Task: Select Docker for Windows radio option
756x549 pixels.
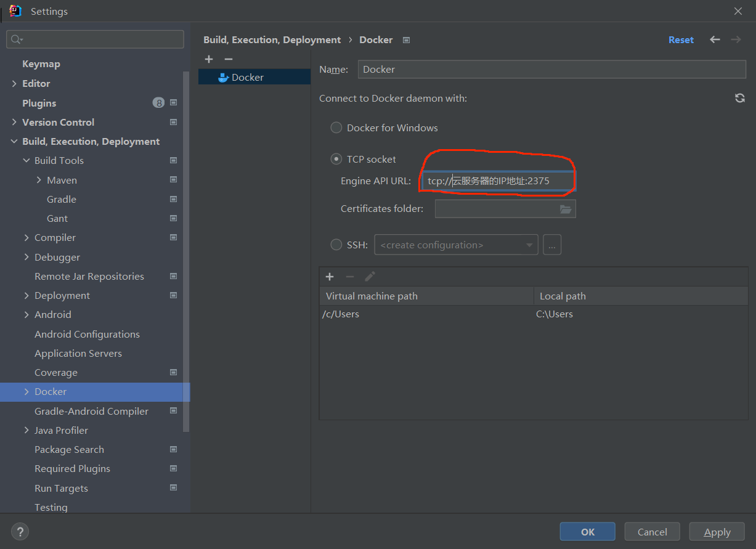Action: pyautogui.click(x=336, y=128)
